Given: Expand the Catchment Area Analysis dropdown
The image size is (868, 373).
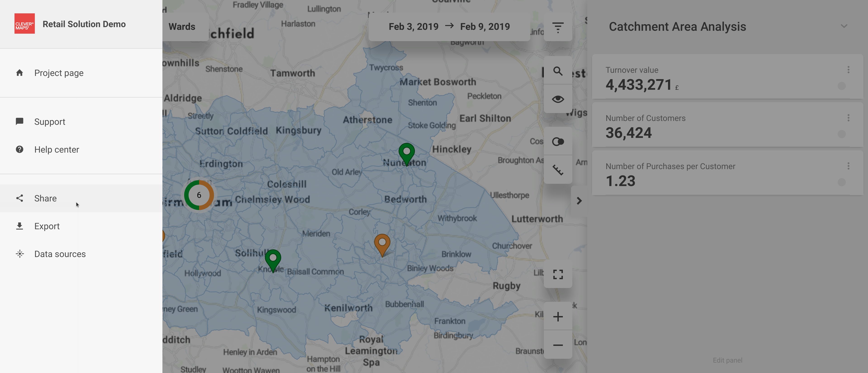Looking at the screenshot, I should [x=843, y=26].
